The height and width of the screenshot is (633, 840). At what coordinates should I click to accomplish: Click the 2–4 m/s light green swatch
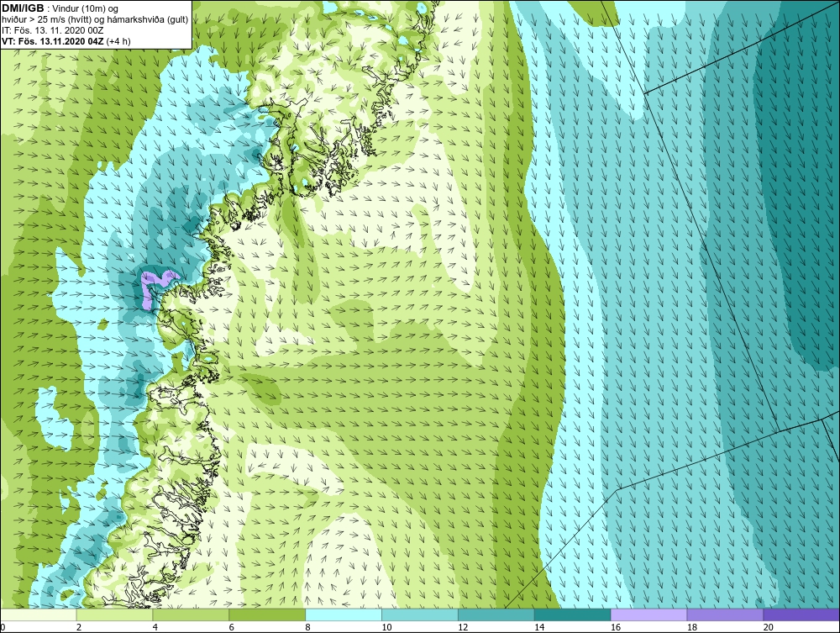point(114,615)
